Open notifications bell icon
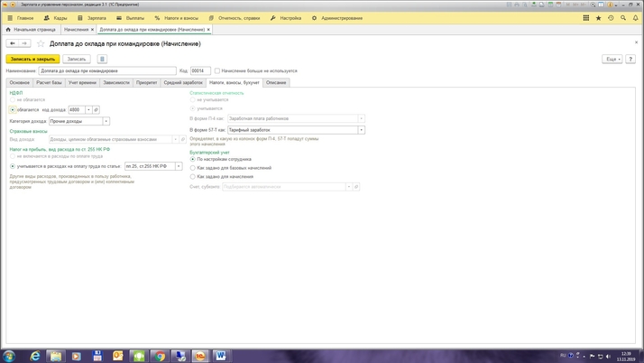Viewport: 644px width, 363px height. pos(636,18)
